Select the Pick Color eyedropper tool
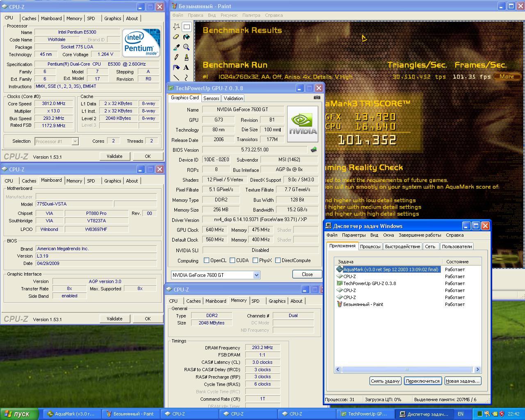Screen dimensions: 525x420 [176, 47]
